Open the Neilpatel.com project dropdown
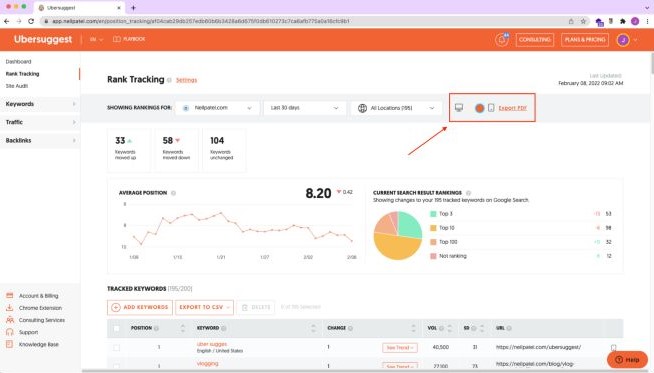The image size is (654, 373). (217, 108)
